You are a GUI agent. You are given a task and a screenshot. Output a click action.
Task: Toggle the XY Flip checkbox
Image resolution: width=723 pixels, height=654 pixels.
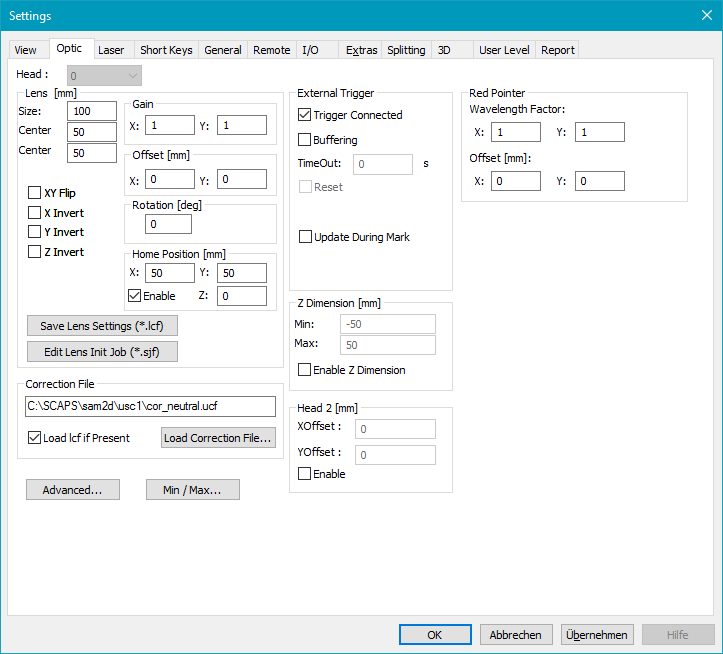click(35, 193)
